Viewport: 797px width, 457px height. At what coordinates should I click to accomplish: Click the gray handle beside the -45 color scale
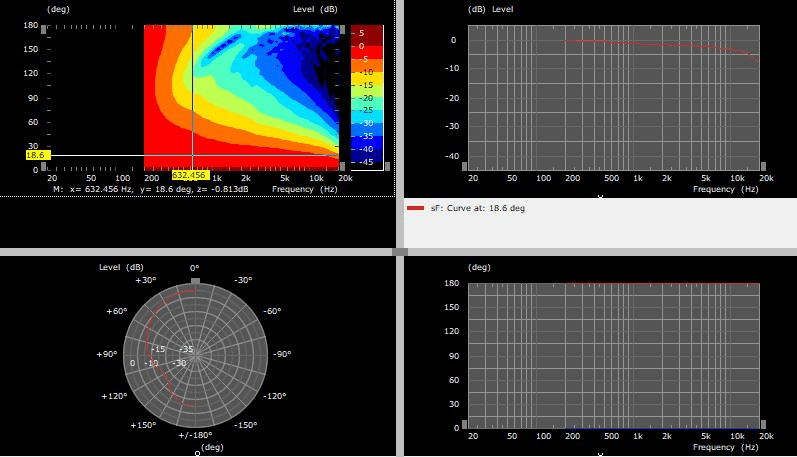tap(388, 166)
